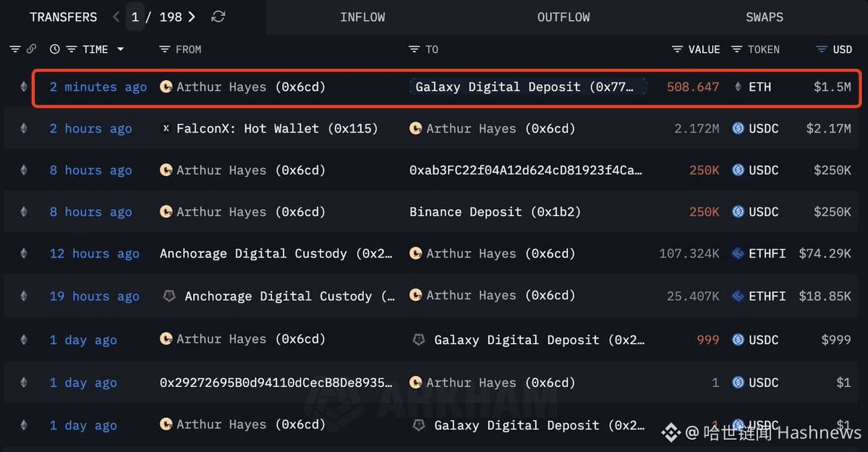Open Binance Deposit (0x1b2) address link
Screen dimensions: 868x452
495,212
